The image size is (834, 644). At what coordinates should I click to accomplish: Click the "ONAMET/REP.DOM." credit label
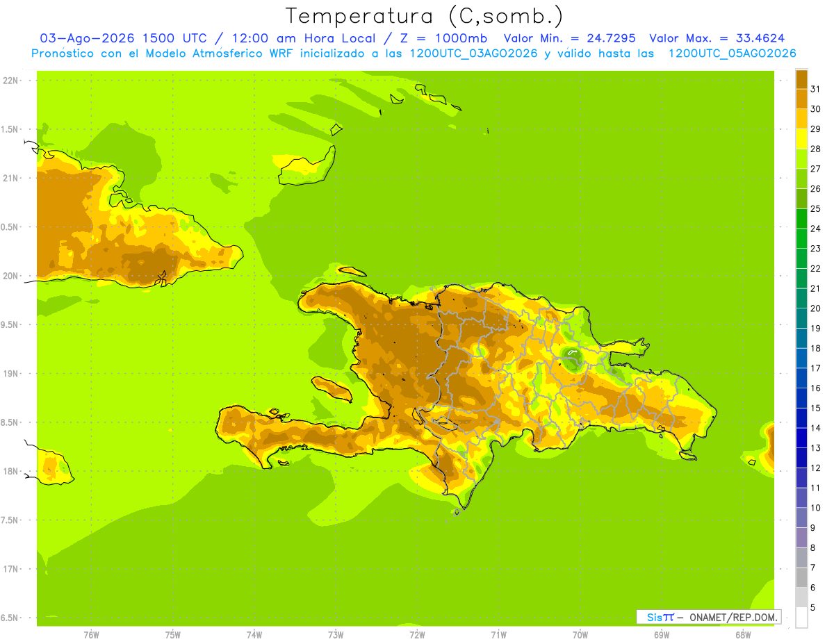click(733, 617)
